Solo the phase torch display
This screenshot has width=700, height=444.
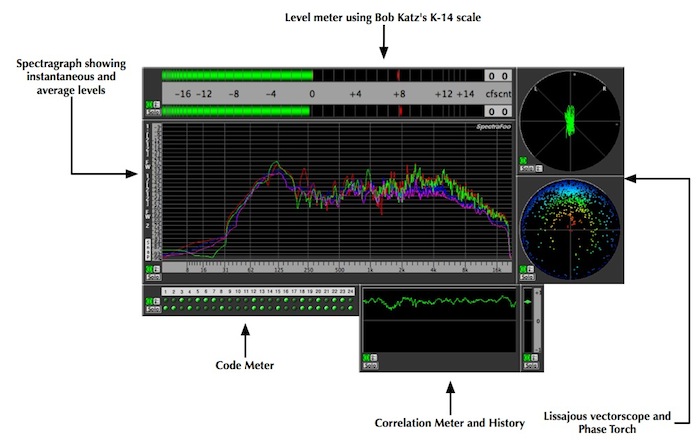[527, 277]
